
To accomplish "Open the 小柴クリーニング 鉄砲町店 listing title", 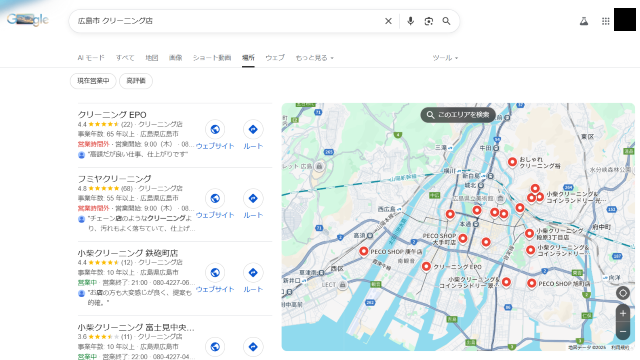I will coord(128,253).
